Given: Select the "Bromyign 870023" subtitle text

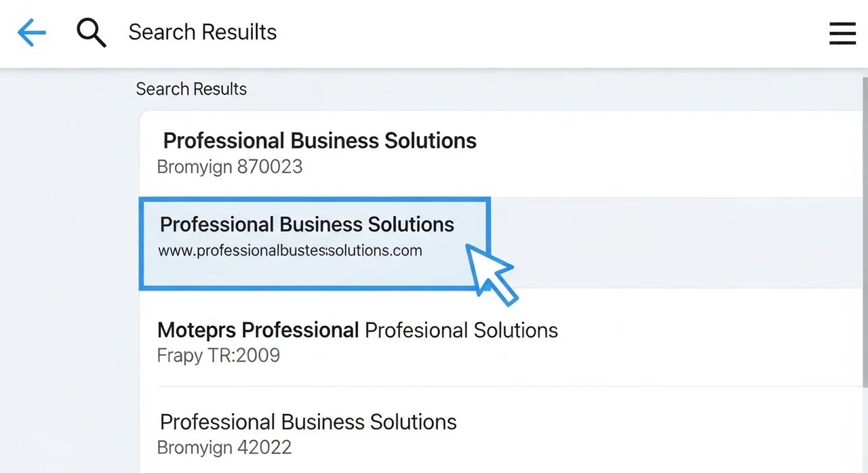Looking at the screenshot, I should 229,167.
